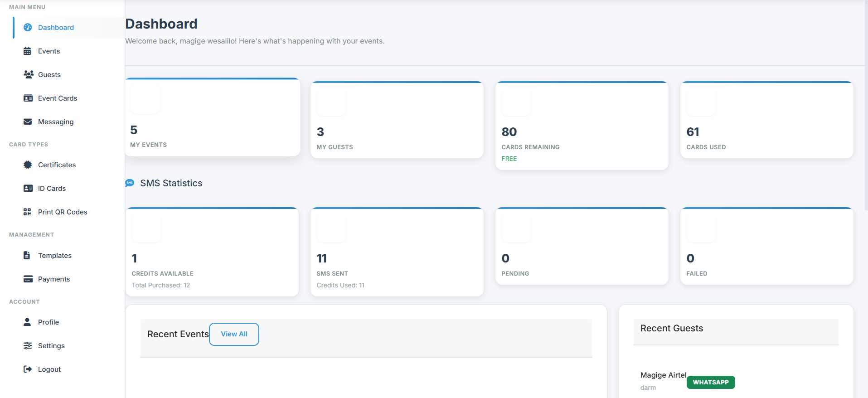Navigate to Certificates card type
The width and height of the screenshot is (868, 398).
68,165
